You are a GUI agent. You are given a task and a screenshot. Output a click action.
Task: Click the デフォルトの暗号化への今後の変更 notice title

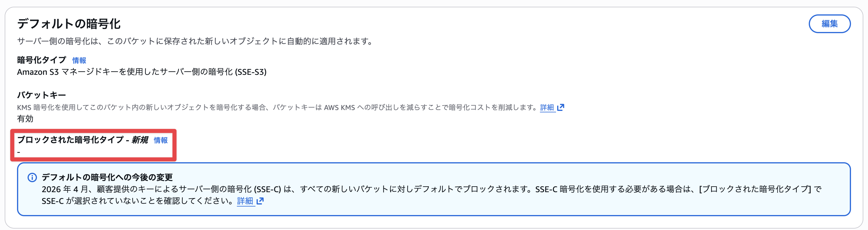coord(107,177)
